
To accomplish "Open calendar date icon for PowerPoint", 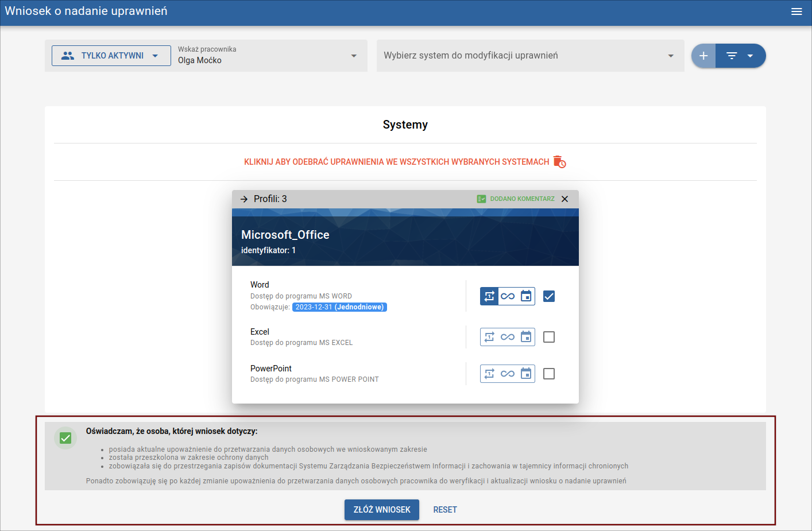I will click(526, 374).
